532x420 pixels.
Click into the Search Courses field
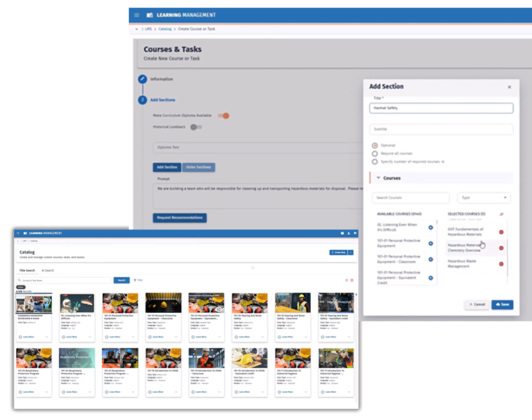(x=410, y=198)
